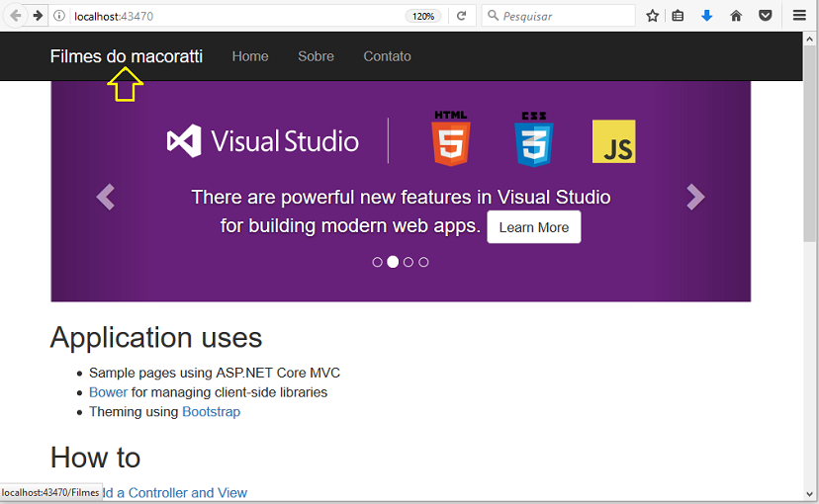Screen dimensions: 819x504
Task: Click the HTML5 logo
Action: coord(451,138)
